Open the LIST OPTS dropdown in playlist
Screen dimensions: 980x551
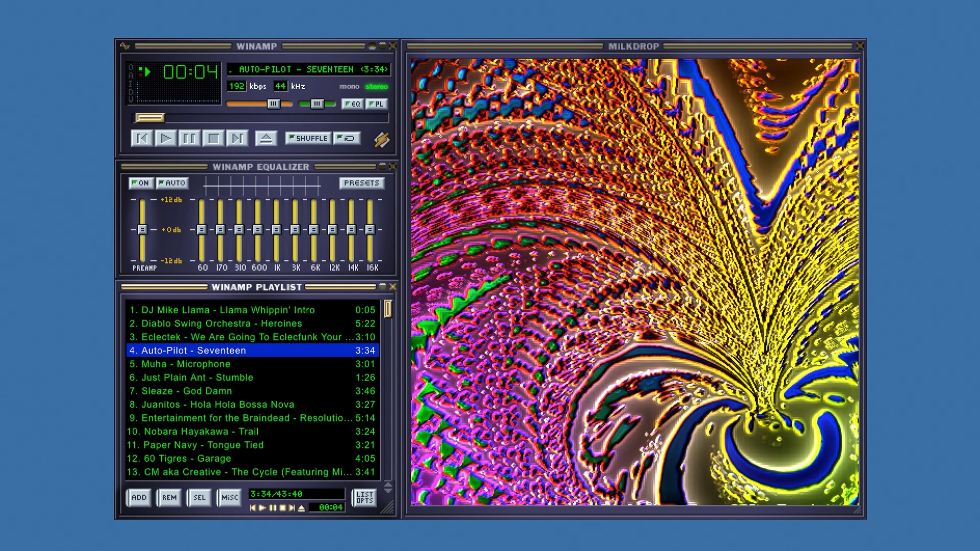[365, 496]
